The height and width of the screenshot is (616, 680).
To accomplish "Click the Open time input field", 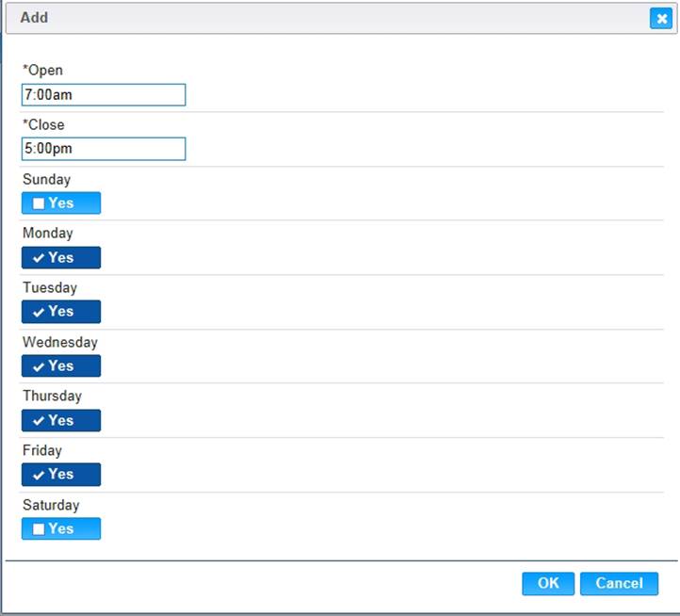I will click(104, 95).
